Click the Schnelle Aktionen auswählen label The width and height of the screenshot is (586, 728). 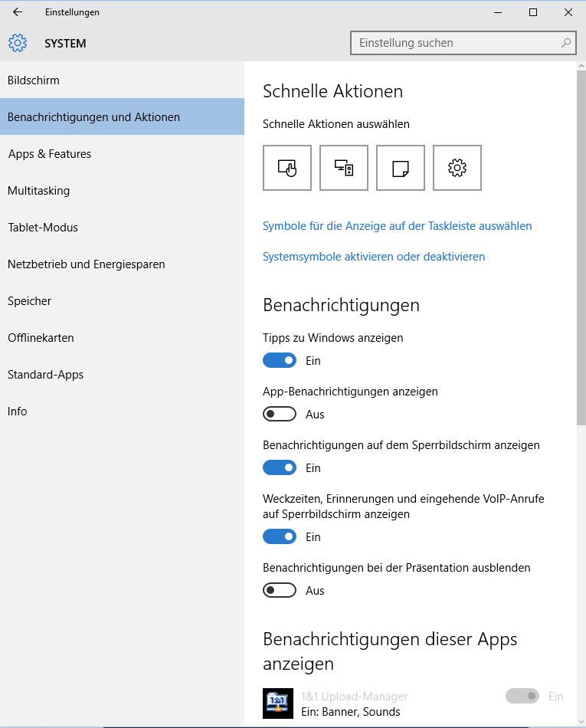pos(336,124)
